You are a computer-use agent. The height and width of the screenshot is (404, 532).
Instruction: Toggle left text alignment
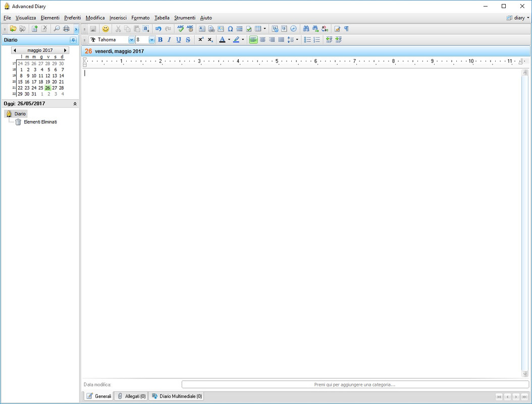[x=253, y=40]
